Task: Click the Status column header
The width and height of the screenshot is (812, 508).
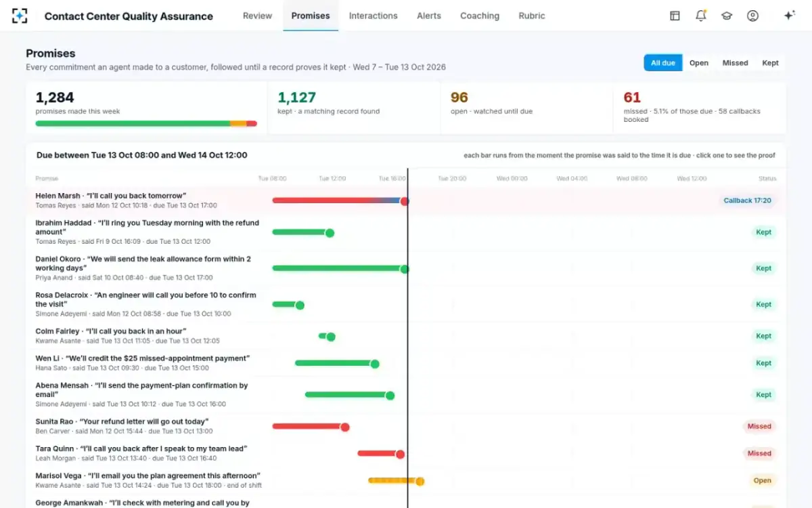Action: tap(767, 179)
